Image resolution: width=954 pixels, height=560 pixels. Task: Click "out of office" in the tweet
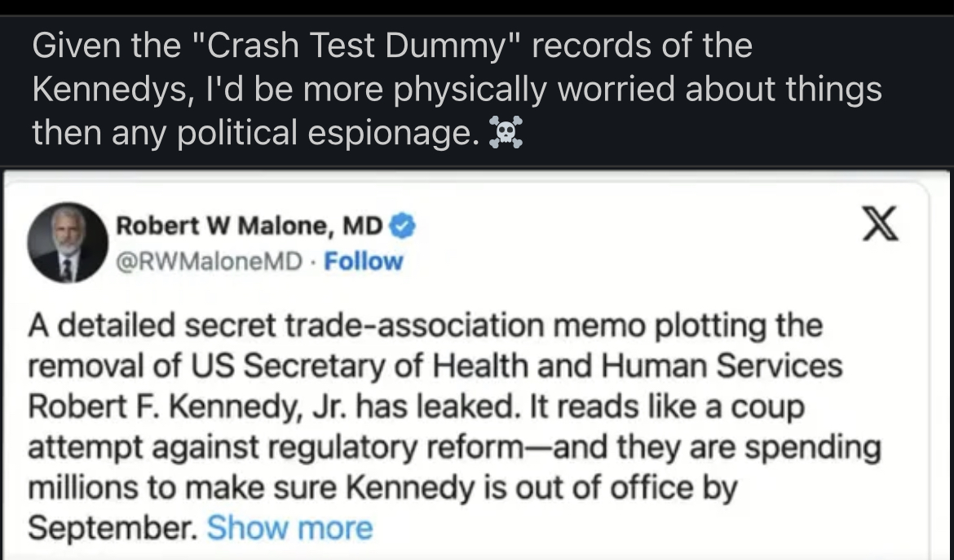pos(604,487)
